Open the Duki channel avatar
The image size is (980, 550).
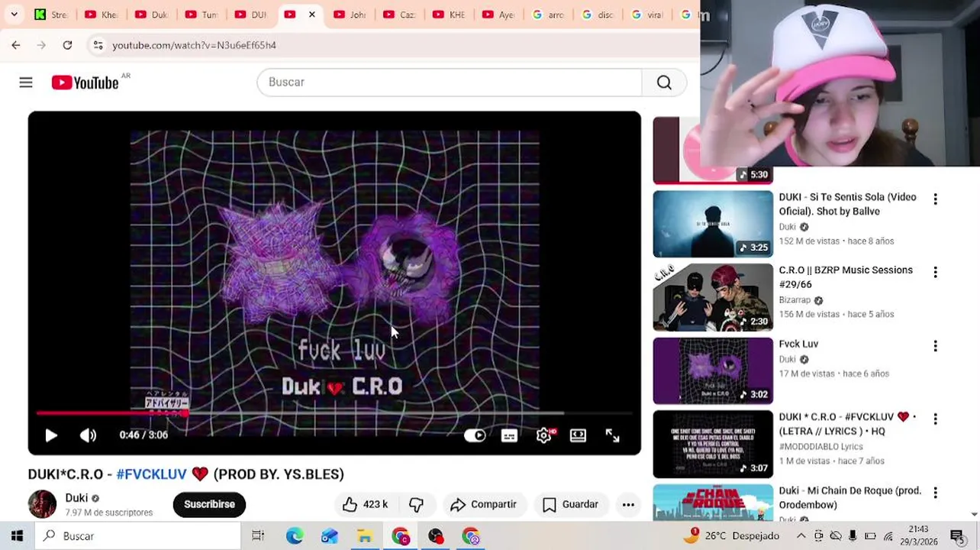(42, 504)
